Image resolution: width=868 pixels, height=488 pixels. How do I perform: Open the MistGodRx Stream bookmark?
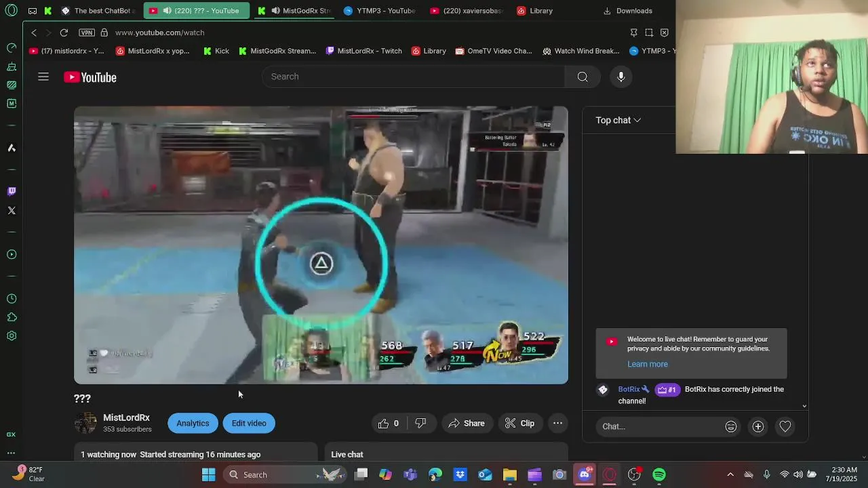pos(277,51)
